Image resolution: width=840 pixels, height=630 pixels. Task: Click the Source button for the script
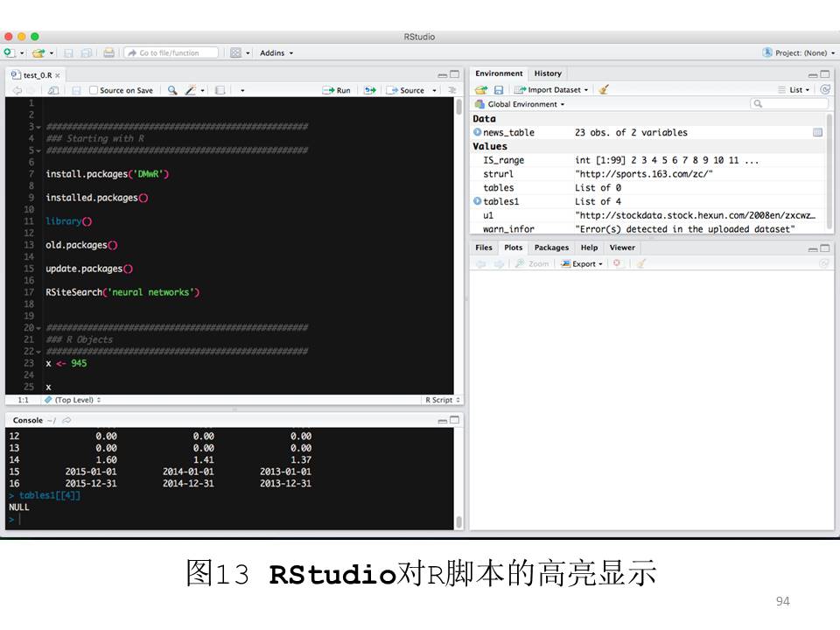pyautogui.click(x=407, y=90)
